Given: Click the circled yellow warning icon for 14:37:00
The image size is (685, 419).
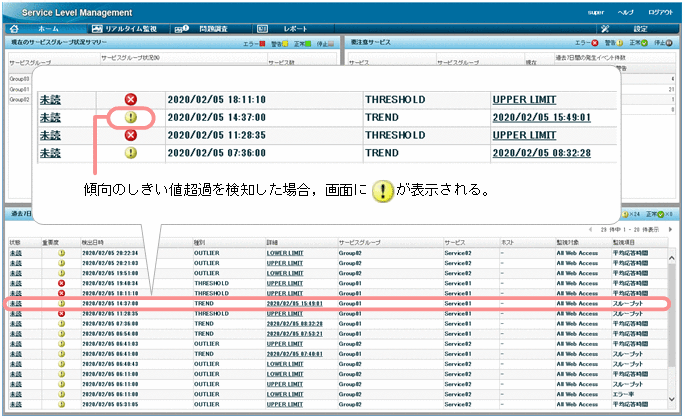Looking at the screenshot, I should coord(130,118).
